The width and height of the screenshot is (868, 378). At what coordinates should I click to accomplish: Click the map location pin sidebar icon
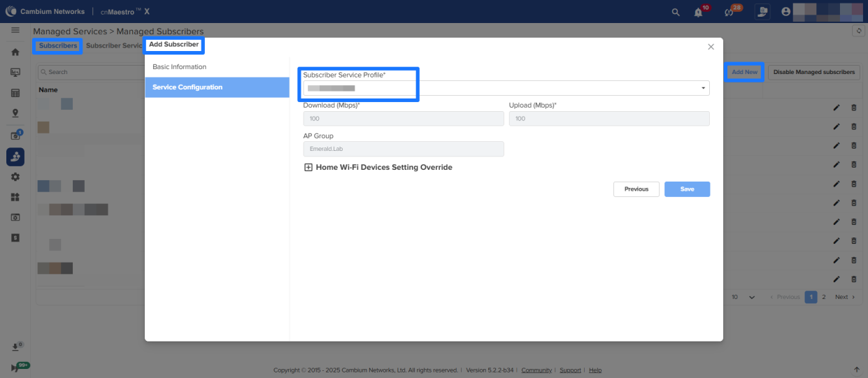point(15,112)
